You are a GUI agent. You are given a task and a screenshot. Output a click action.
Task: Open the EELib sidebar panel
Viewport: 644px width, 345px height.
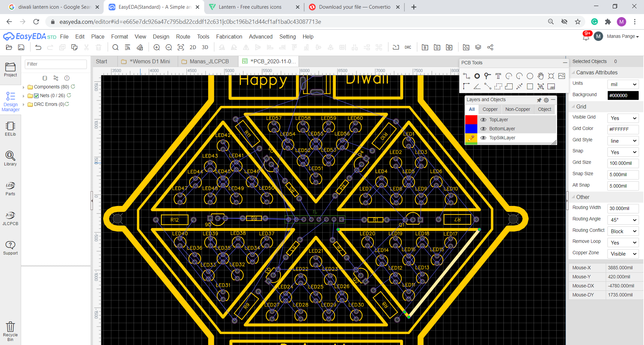[10, 129]
